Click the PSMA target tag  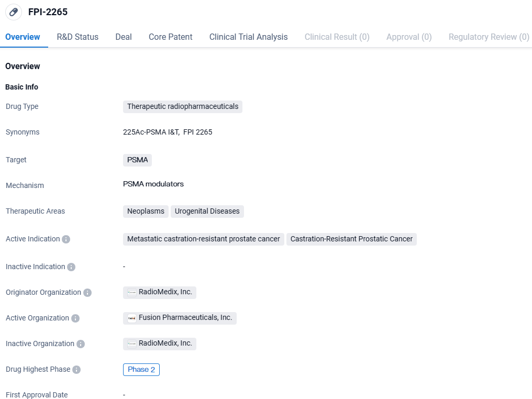click(137, 160)
